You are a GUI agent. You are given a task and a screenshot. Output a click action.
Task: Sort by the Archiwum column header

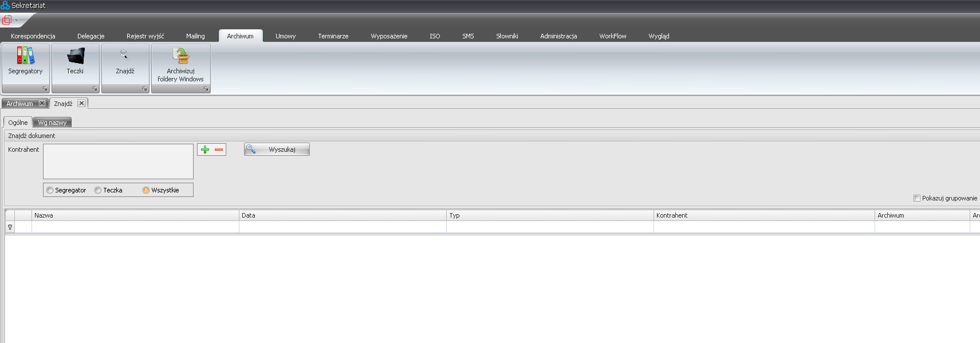[x=922, y=215]
